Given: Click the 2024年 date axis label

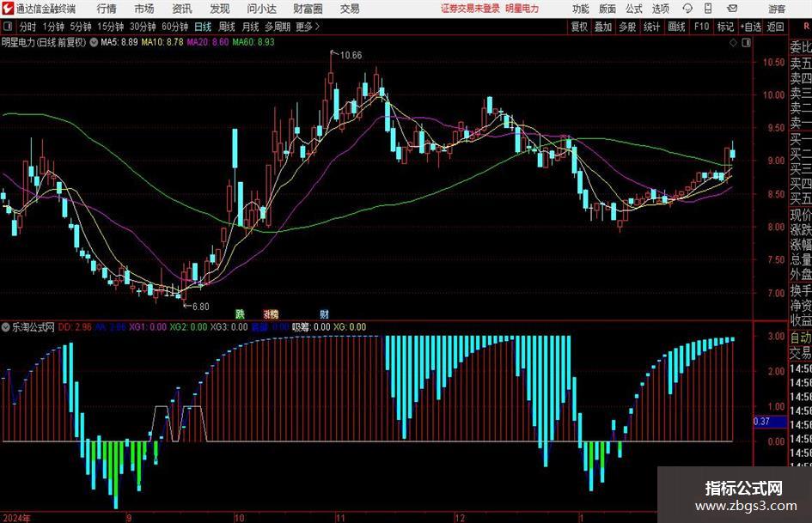Looking at the screenshot, I should coord(16,517).
